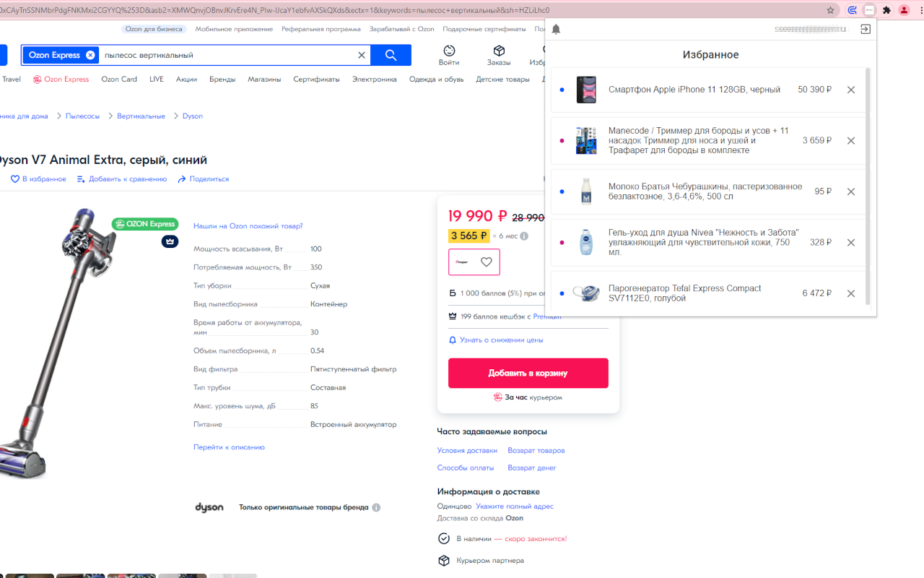Click Поделиться share link
924x578 pixels.
[204, 179]
